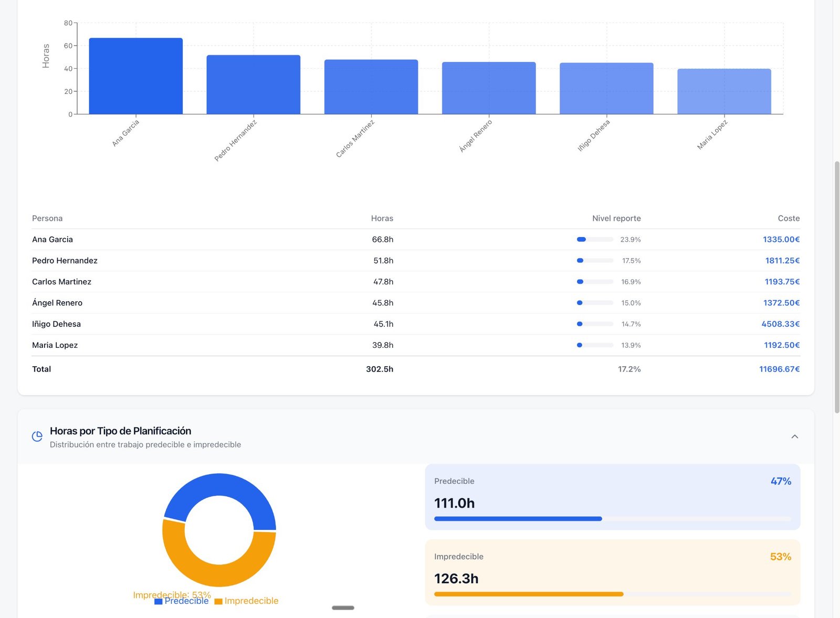Open the cost detail 1335.00€ for Ana Garcia
The width and height of the screenshot is (840, 618).
coord(781,239)
